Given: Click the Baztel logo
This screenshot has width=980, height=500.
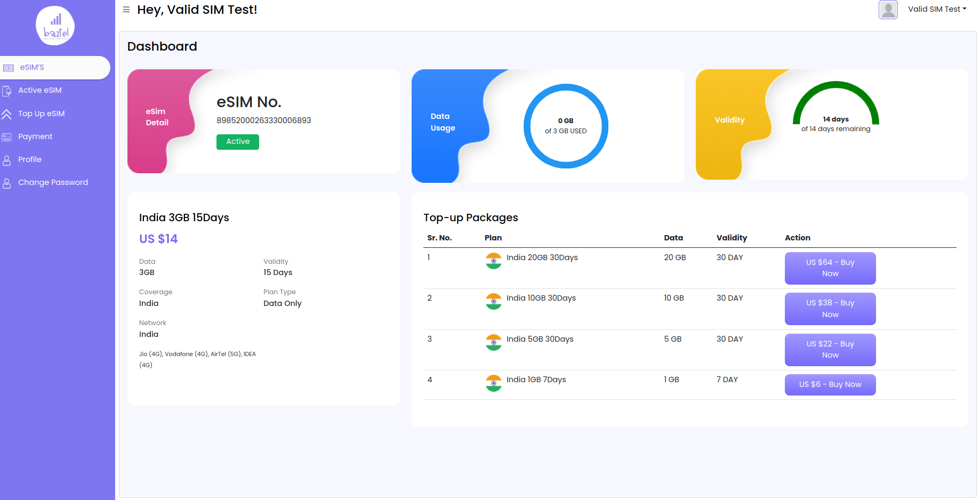Looking at the screenshot, I should pos(55,26).
